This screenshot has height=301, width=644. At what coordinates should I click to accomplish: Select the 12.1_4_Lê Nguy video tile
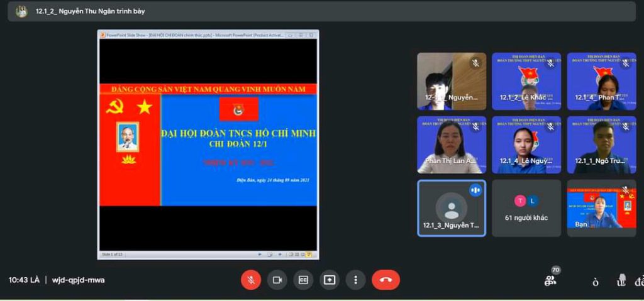[x=526, y=145]
